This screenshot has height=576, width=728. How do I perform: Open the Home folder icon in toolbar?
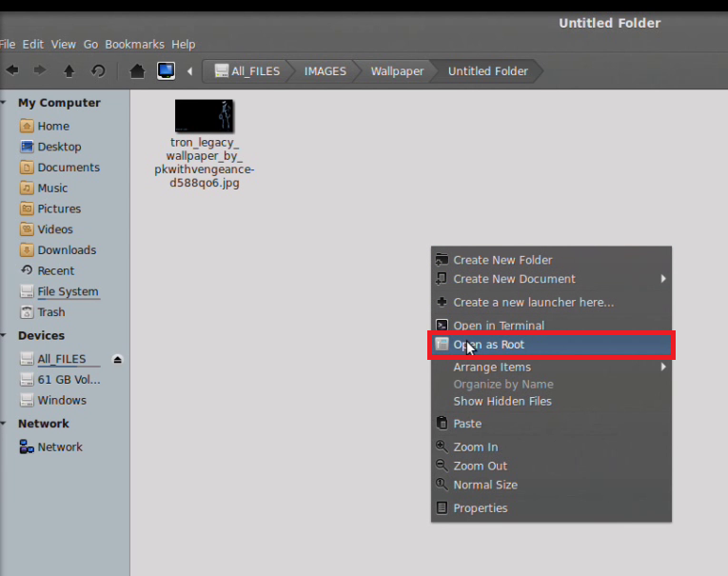(137, 70)
